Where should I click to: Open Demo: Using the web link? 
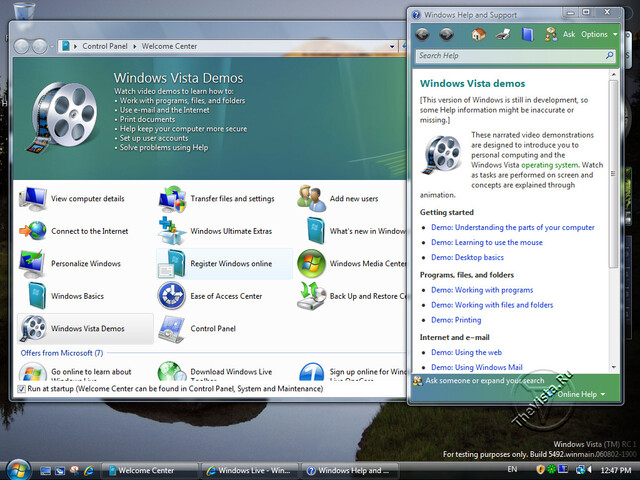[467, 352]
